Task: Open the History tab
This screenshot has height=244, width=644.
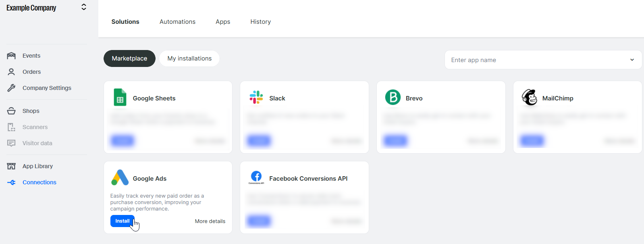Action: pyautogui.click(x=261, y=22)
